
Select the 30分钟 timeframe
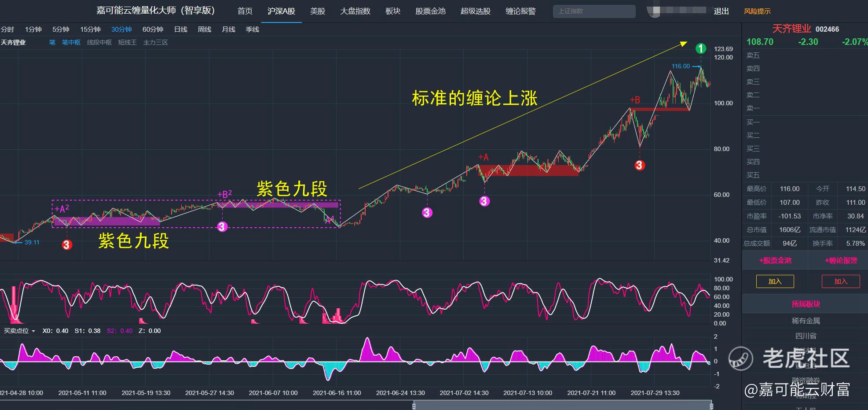121,30
